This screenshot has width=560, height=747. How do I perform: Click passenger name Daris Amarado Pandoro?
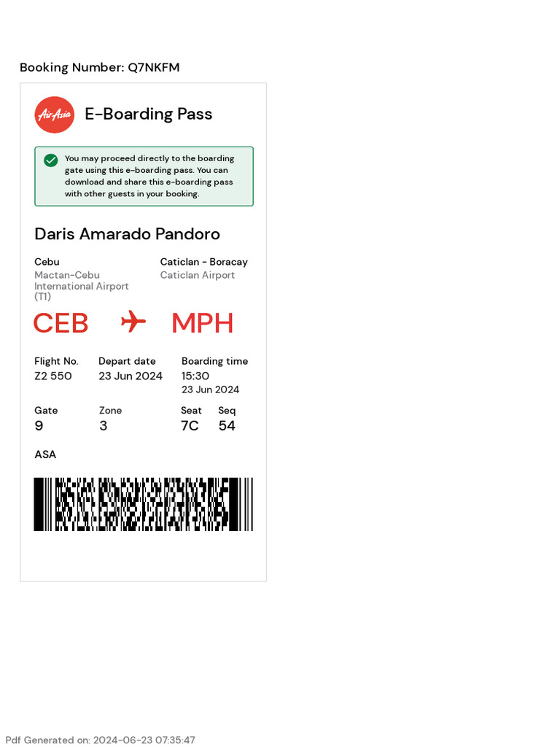pos(128,234)
